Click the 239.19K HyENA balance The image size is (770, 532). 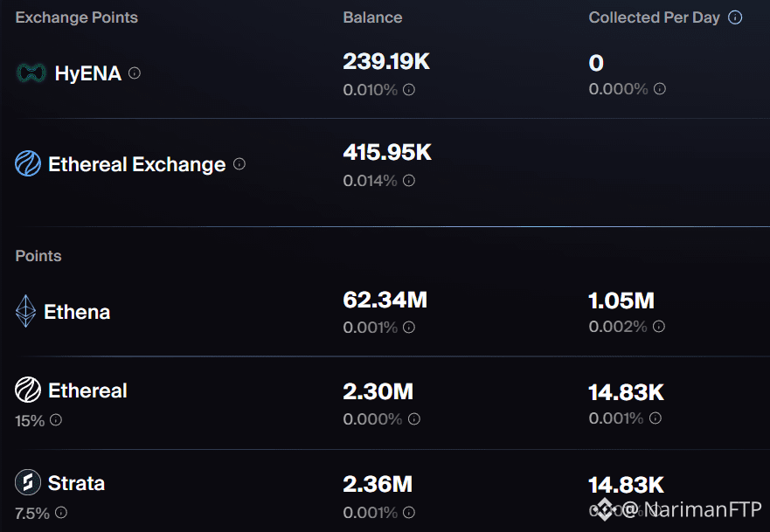(386, 62)
